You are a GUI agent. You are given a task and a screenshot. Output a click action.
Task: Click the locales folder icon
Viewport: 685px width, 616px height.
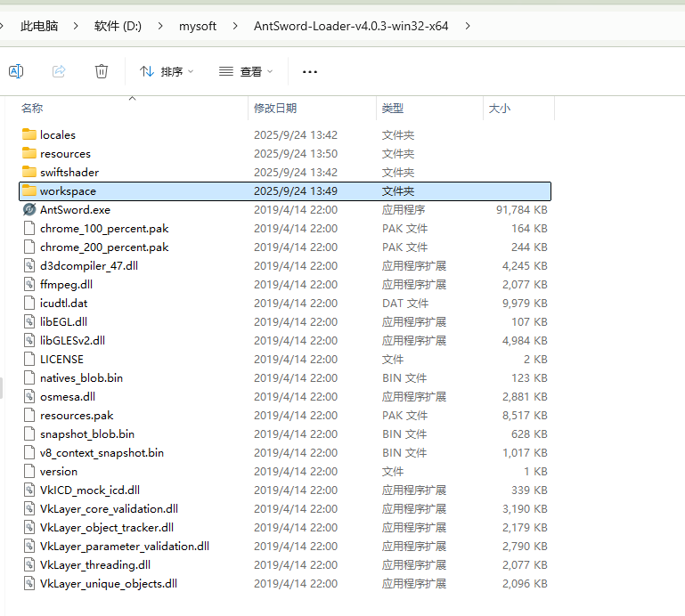[x=29, y=135]
